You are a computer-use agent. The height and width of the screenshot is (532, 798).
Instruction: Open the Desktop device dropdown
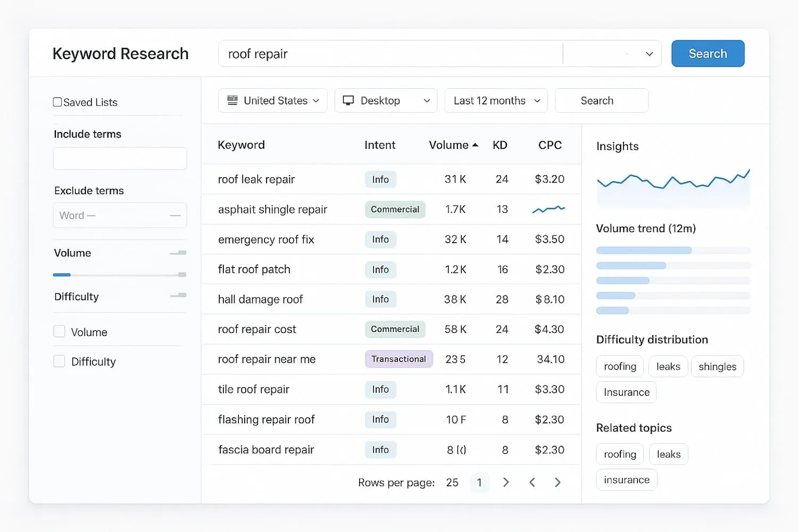pos(386,100)
